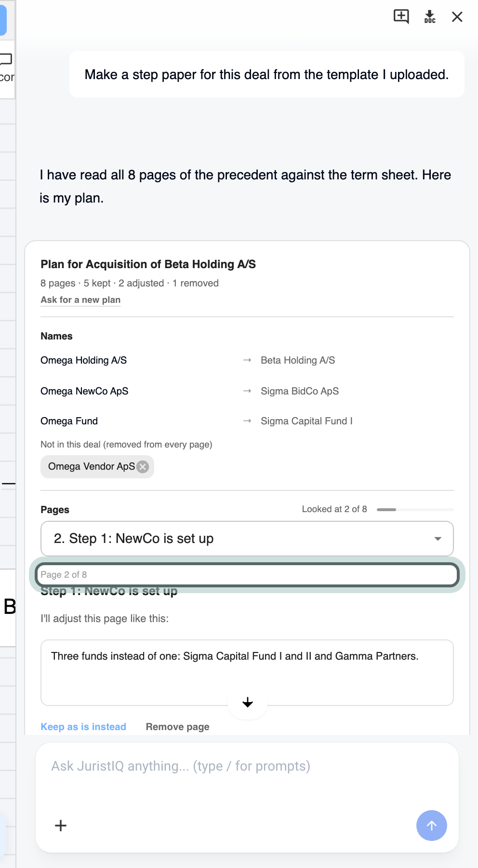Click the scroll-down arrow button
Screen dimensions: 478x868
point(248,702)
